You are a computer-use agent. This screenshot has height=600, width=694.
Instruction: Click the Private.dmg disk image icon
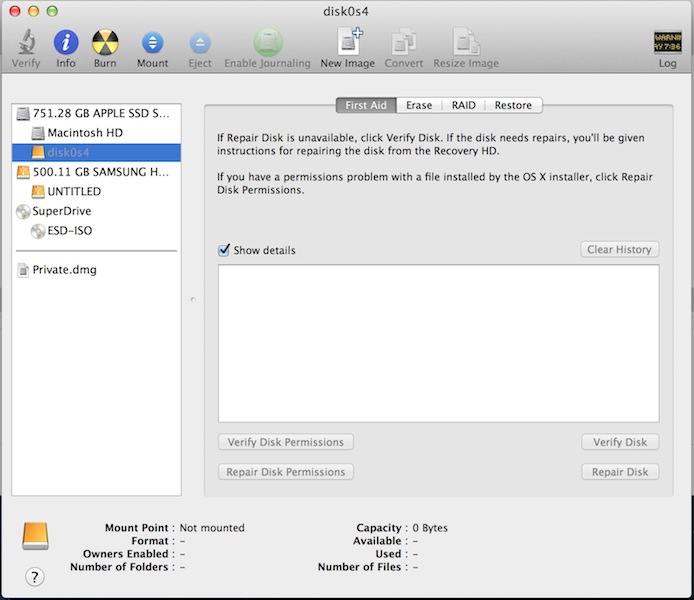[x=23, y=270]
